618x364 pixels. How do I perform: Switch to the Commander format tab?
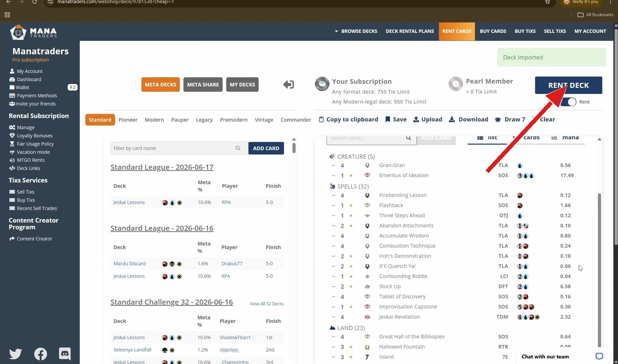(296, 120)
